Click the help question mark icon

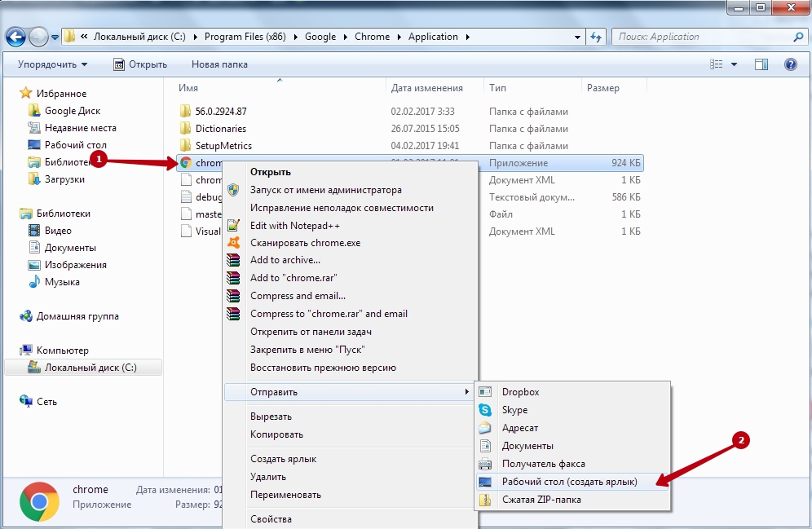(x=791, y=64)
